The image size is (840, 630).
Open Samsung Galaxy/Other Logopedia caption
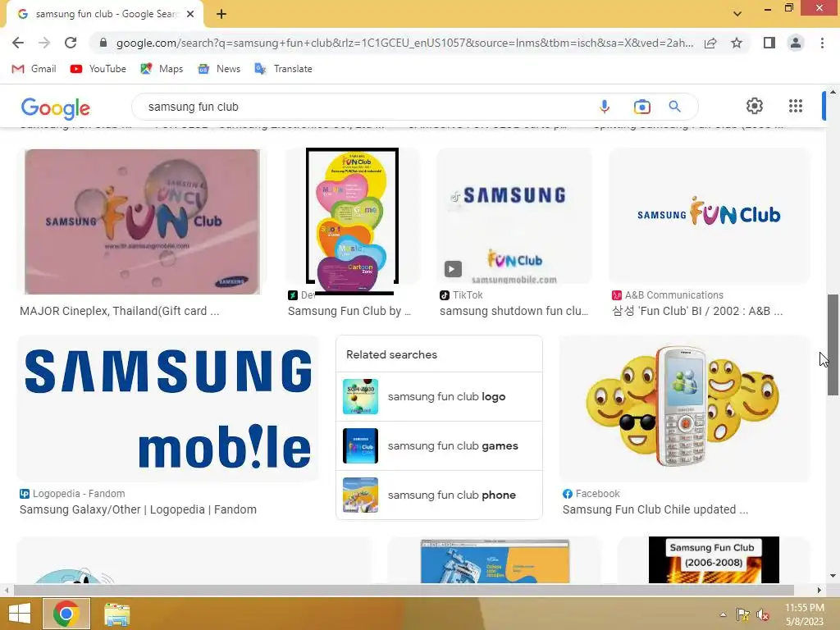tap(138, 509)
